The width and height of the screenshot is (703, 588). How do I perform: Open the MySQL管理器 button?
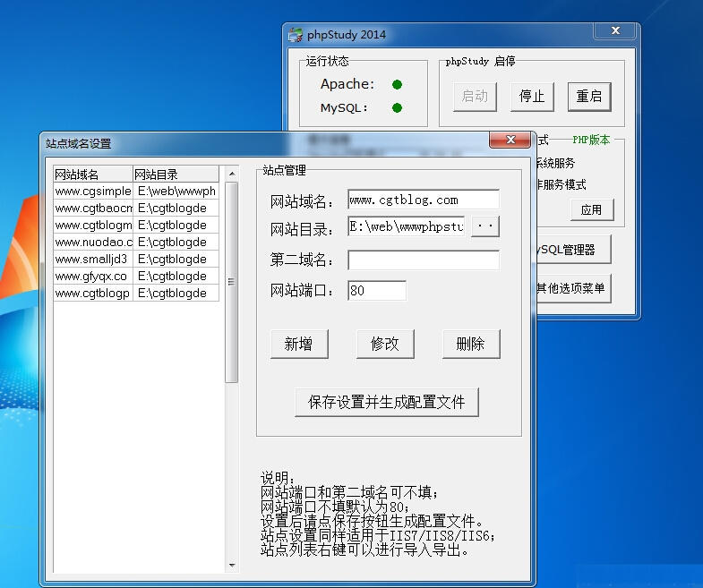point(574,250)
